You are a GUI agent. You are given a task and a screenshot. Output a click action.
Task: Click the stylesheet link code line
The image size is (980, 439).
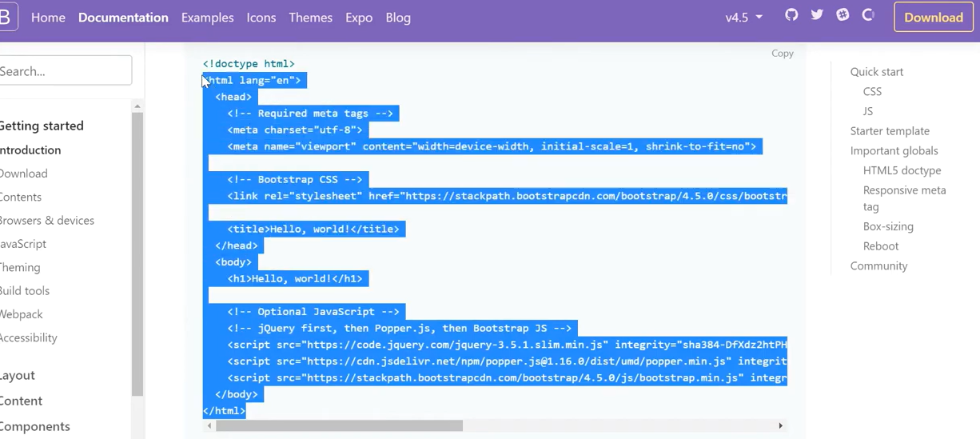[507, 196]
